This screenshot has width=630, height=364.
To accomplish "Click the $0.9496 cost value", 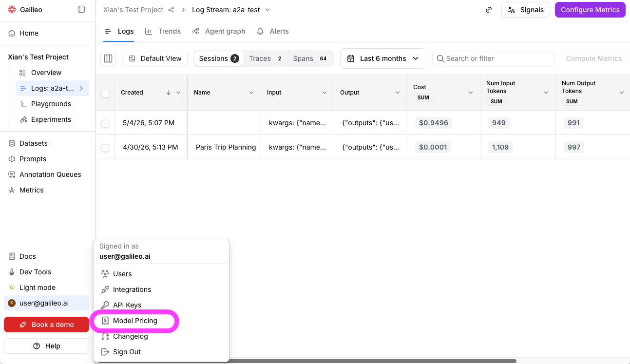I will [434, 123].
